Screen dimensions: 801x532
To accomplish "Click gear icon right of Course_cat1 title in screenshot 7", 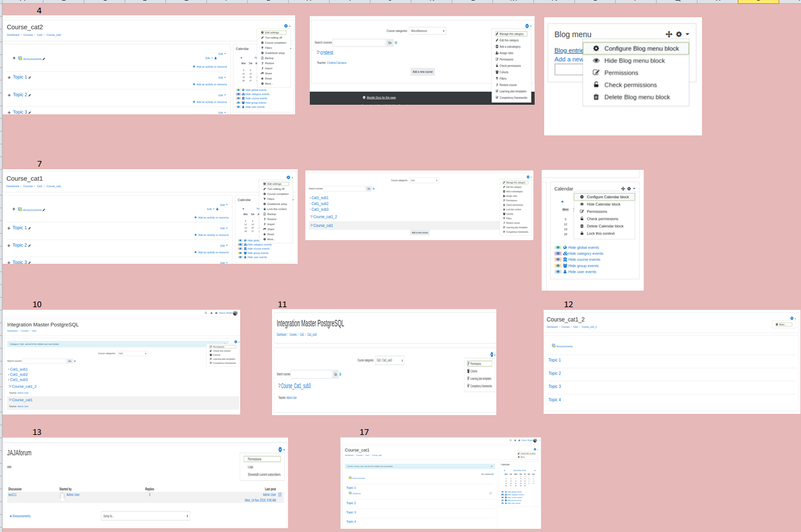I will [289, 177].
